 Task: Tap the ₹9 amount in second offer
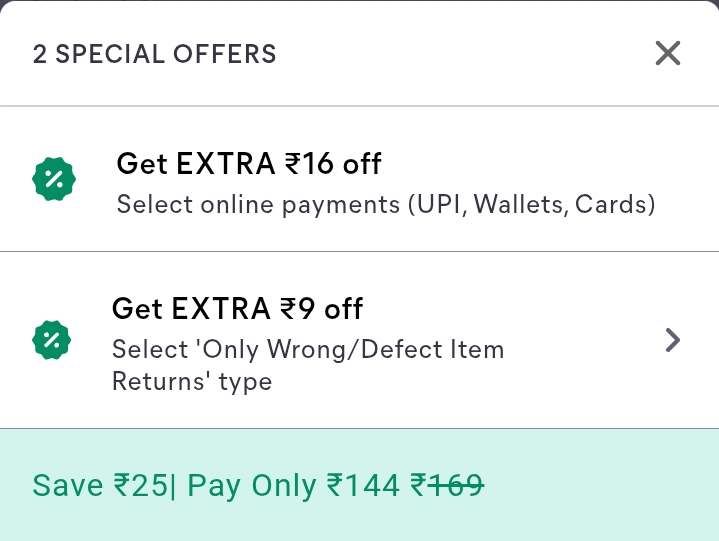click(x=293, y=308)
